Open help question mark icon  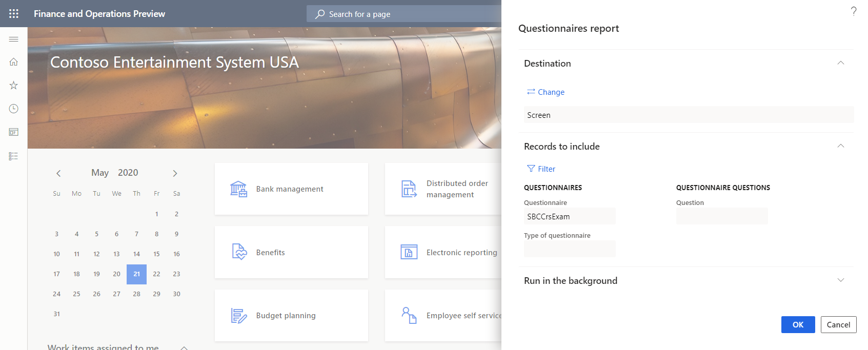coord(854,11)
